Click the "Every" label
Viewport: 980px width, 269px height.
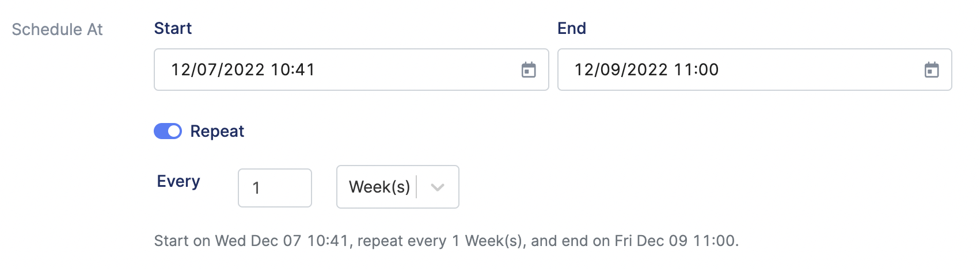click(x=178, y=181)
